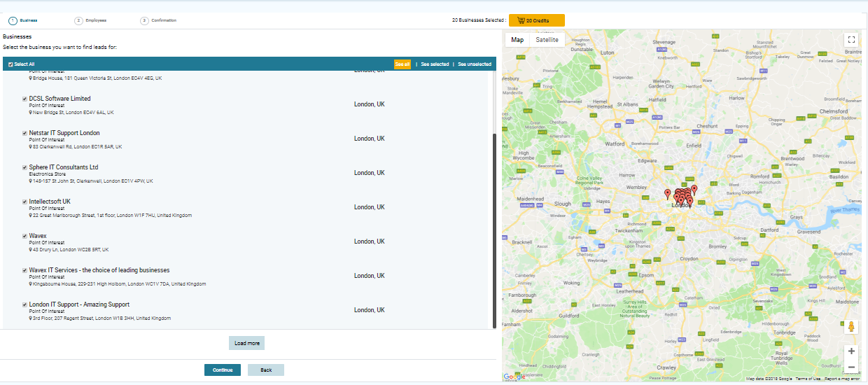Click 20 Businesses Selected text
868x385 pixels.
[x=479, y=20]
